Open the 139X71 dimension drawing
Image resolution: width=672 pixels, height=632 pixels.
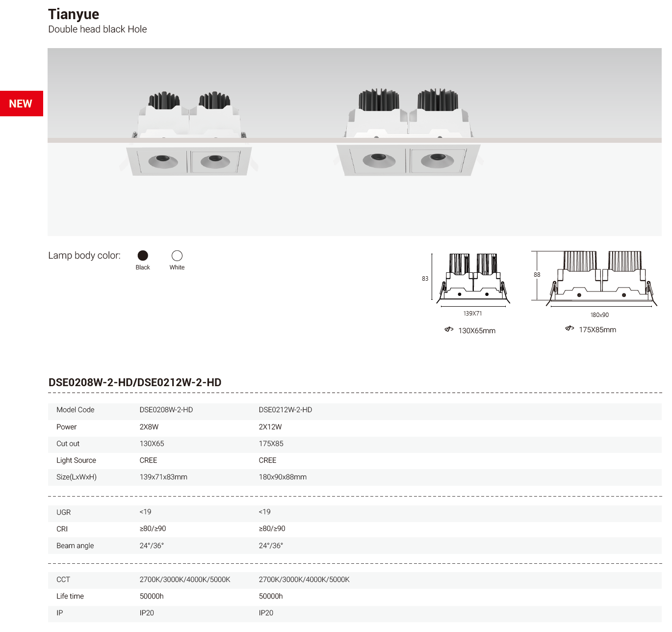(x=473, y=279)
